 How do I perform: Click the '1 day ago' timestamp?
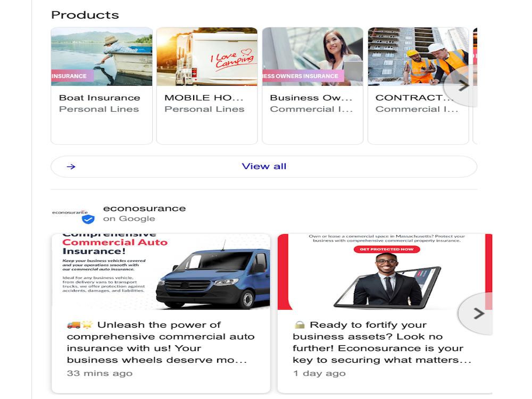point(319,373)
